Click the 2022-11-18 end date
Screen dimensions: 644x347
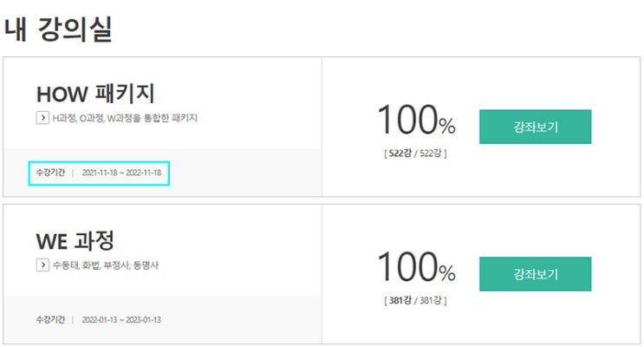[143, 173]
